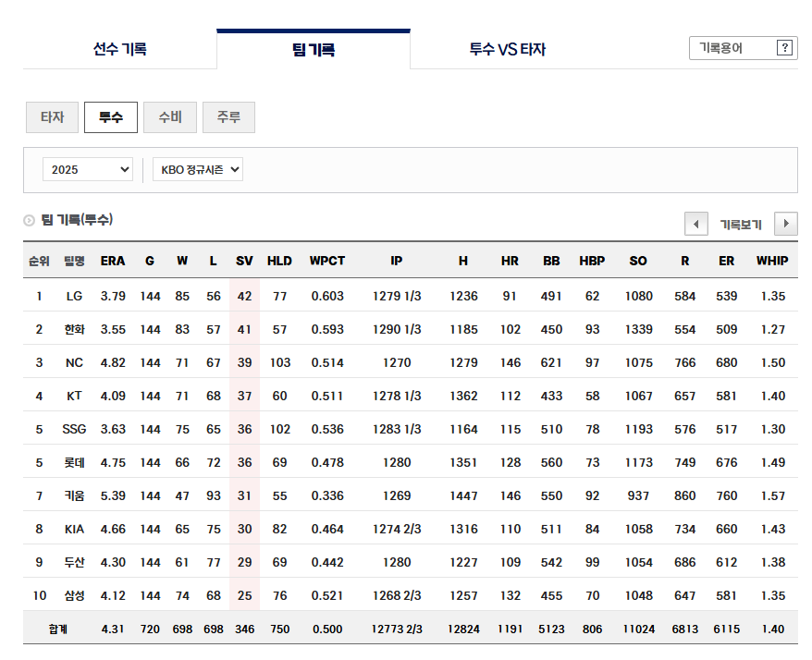This screenshot has height=660, width=812.
Task: Sort table by ERA column header
Action: 113,261
